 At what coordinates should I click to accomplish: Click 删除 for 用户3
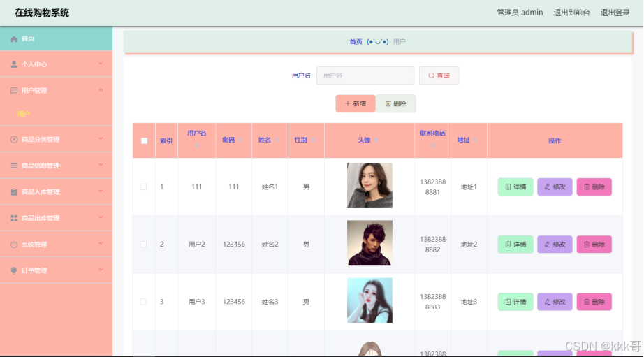click(x=594, y=302)
